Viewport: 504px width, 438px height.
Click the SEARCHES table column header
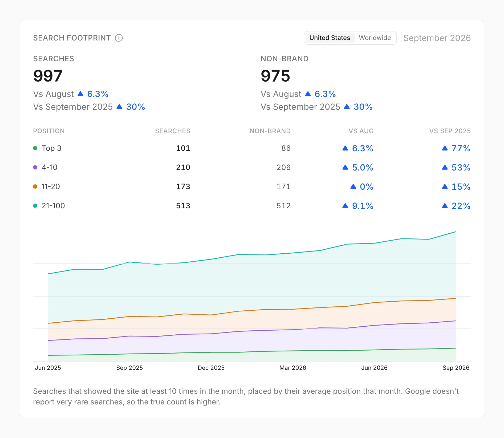(x=173, y=131)
